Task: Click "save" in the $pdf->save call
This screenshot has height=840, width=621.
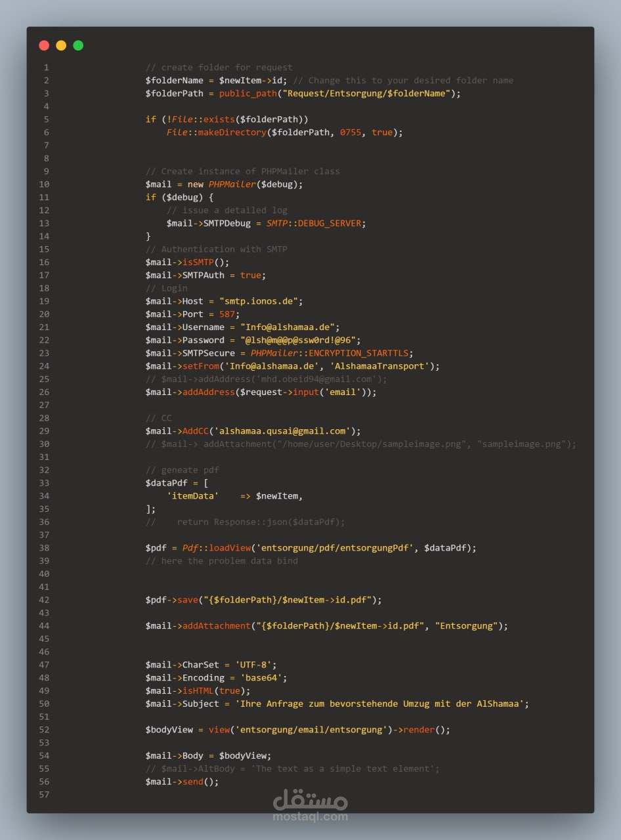Action: point(188,600)
